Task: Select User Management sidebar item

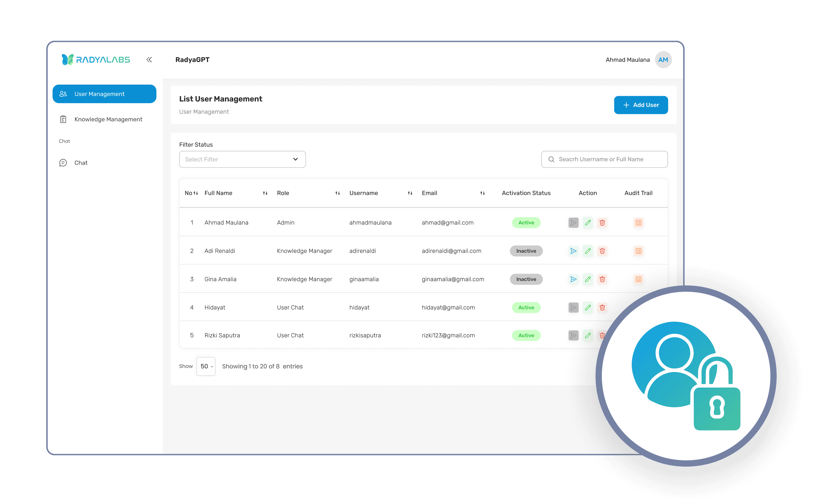Action: [x=104, y=94]
